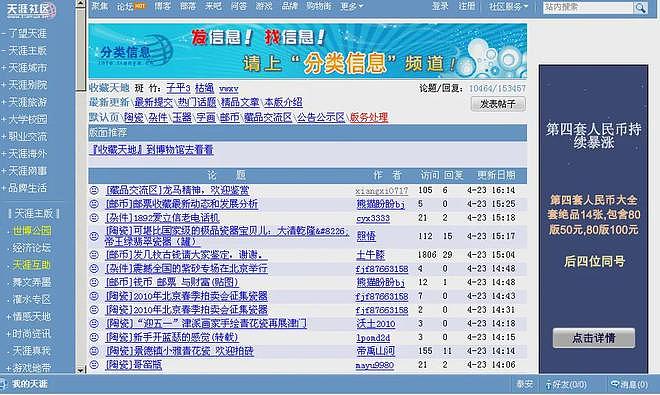The width and height of the screenshot is (660, 395).
Task: Switch to the 热门话题 tab
Action: [x=197, y=102]
